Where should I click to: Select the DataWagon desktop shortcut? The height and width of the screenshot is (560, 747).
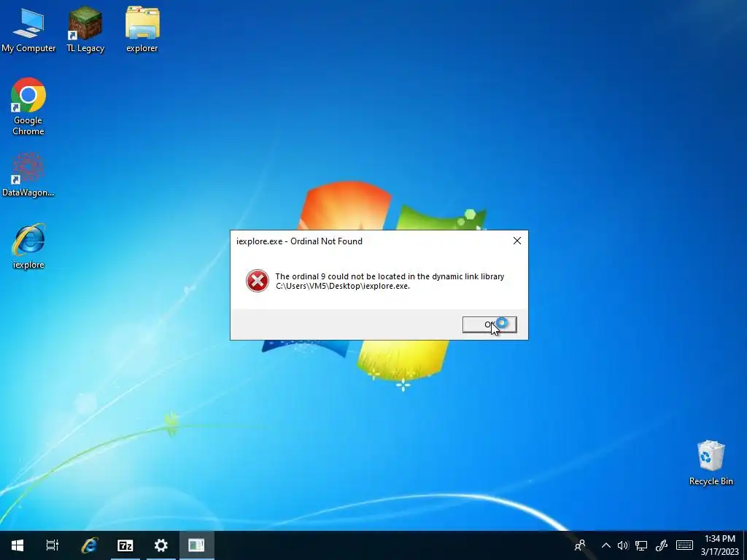28,174
